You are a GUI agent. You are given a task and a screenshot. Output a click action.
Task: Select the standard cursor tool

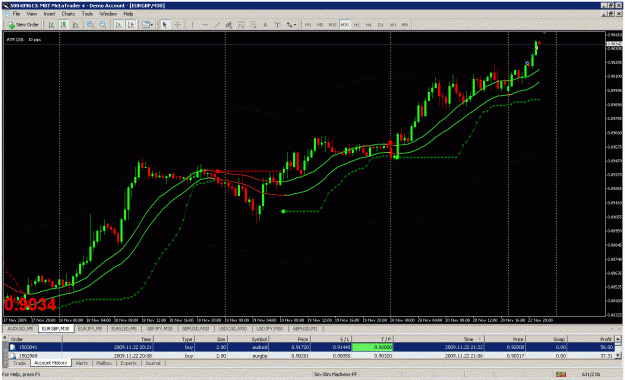pos(165,25)
